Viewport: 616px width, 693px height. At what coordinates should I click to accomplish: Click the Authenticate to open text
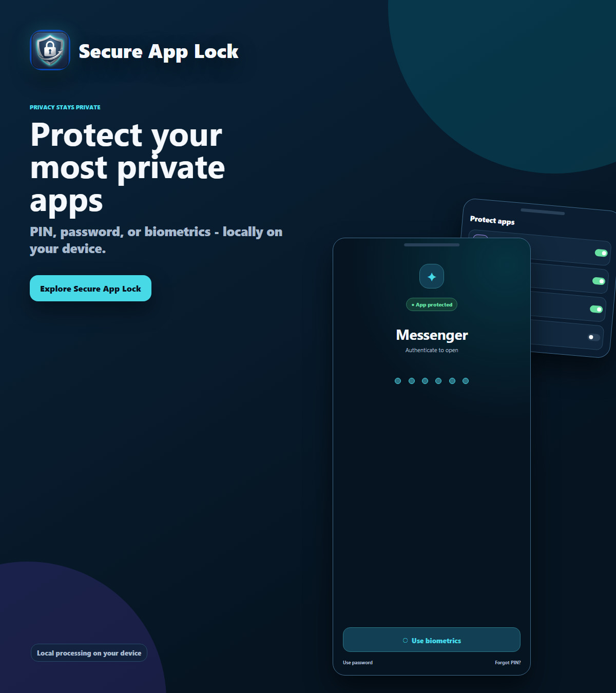tap(432, 350)
